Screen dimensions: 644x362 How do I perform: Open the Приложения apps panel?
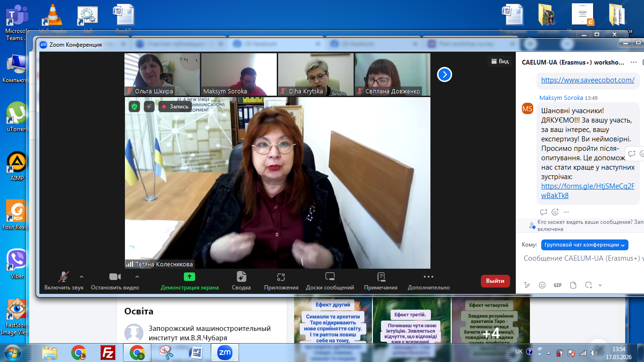281,277
